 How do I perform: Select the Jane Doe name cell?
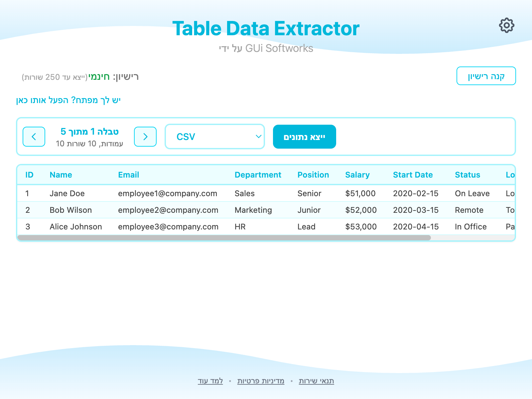tap(67, 194)
